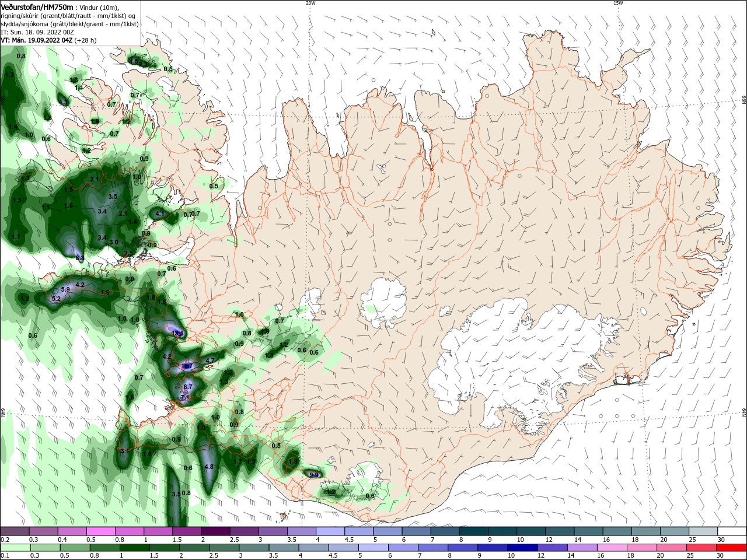
Task: Click the 20W longitude label
Action: point(310,3)
